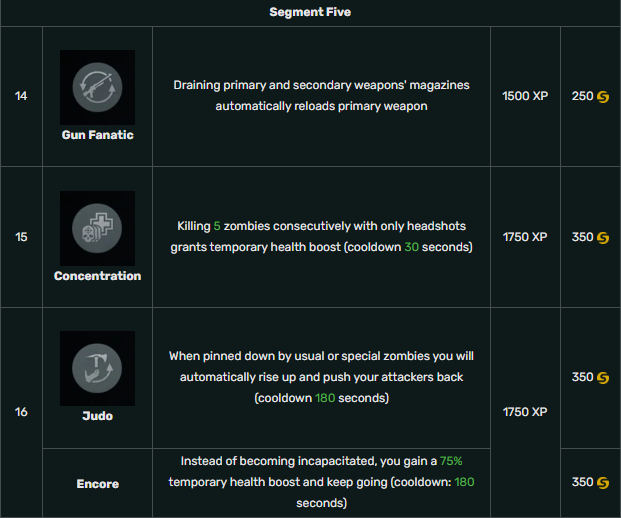Click the Encore 75% health boost description
Screen dimensions: 621x518
[321, 482]
